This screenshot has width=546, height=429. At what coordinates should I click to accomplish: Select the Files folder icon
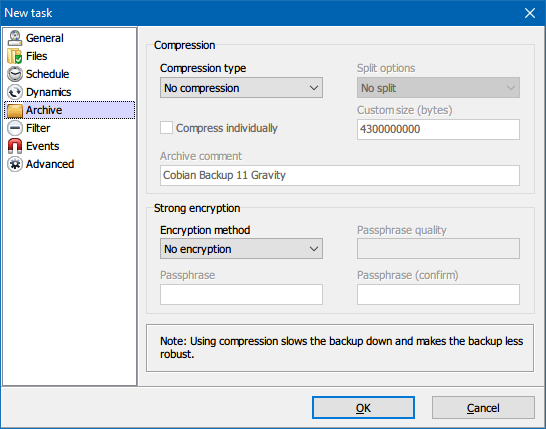[15, 56]
